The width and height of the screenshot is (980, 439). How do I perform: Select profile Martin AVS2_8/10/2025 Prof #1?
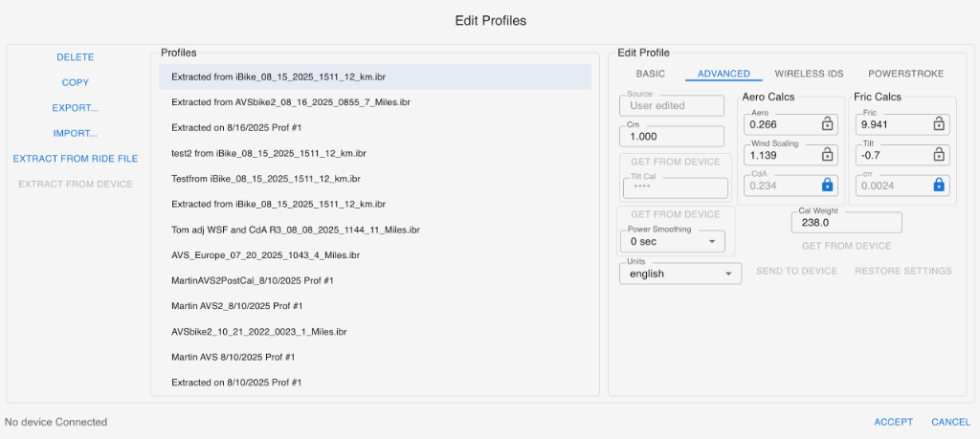(x=236, y=306)
